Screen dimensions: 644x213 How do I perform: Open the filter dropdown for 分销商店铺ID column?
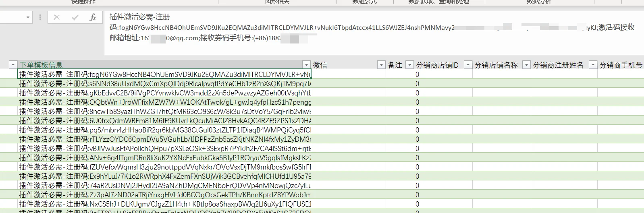(468, 65)
